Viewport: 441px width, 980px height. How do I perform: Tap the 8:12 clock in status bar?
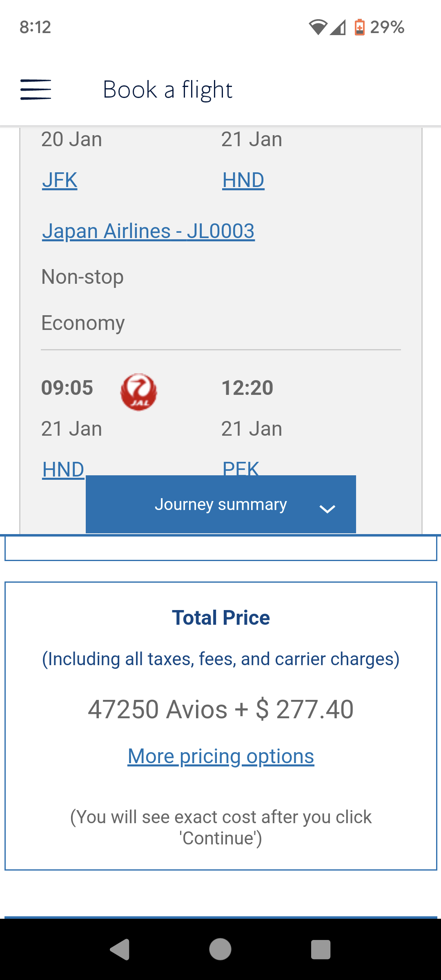point(35,27)
